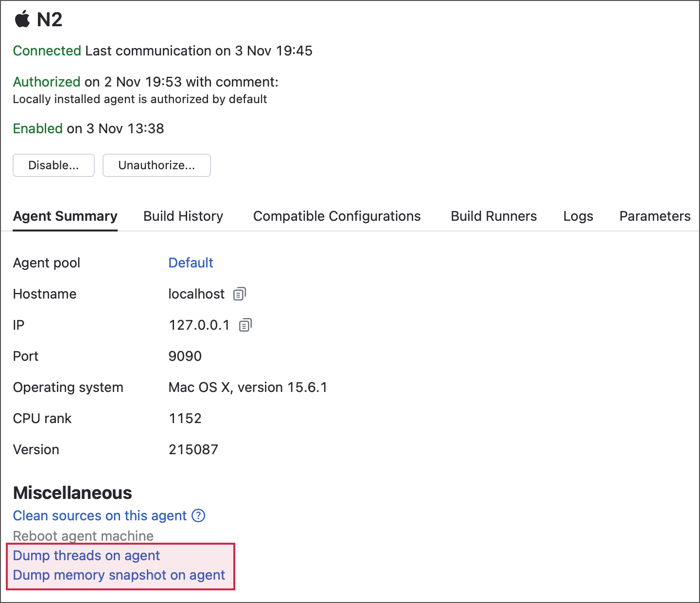Screen dimensions: 700x603
Task: Switch to the Build History tab
Action: click(x=183, y=216)
